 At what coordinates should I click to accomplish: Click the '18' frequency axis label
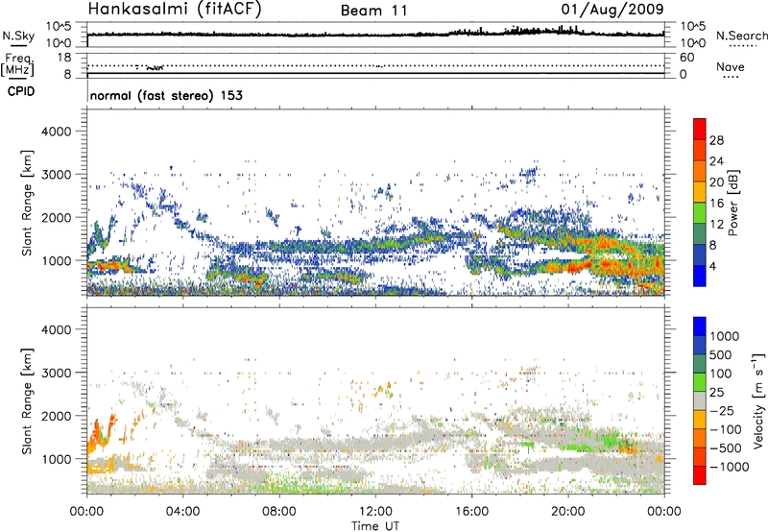point(64,58)
